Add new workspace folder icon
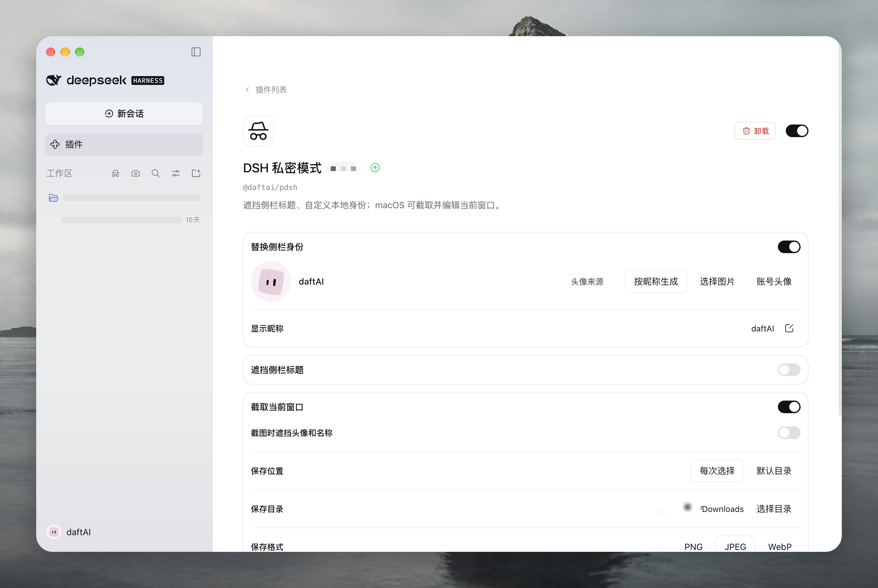The width and height of the screenshot is (878, 588). tap(196, 173)
